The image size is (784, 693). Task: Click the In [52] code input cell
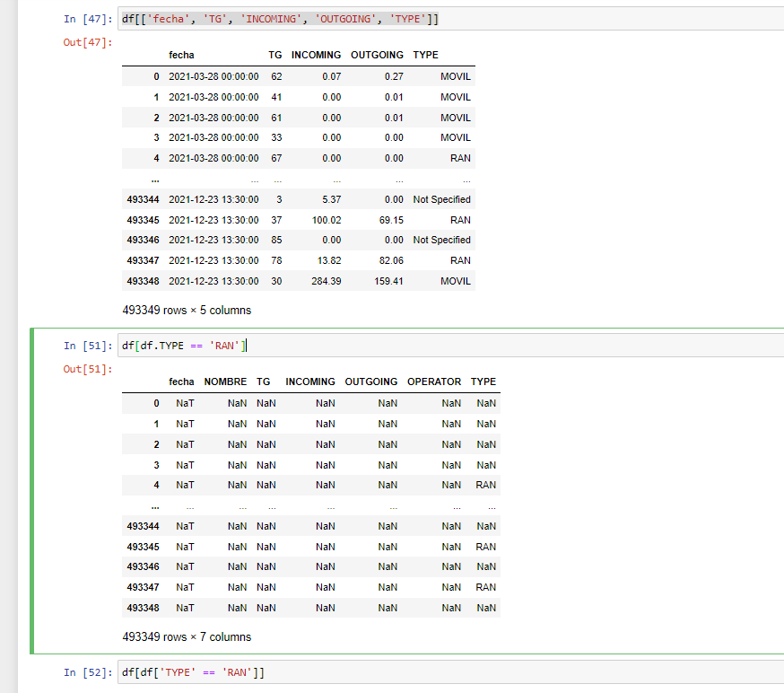[x=450, y=672]
